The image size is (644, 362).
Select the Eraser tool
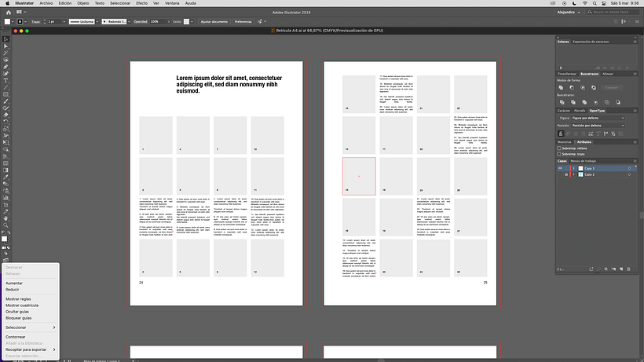[5, 115]
